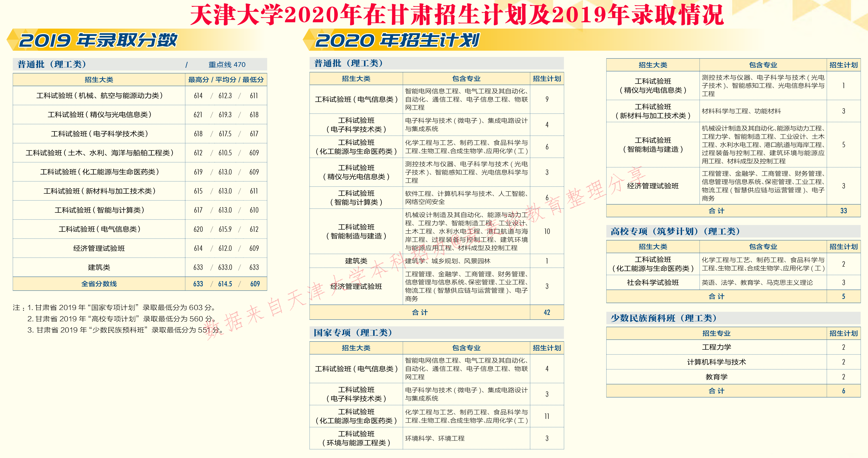868x458 pixels.
Task: Select 社会科学试验班 row with 英语、法学
Action: click(653, 283)
